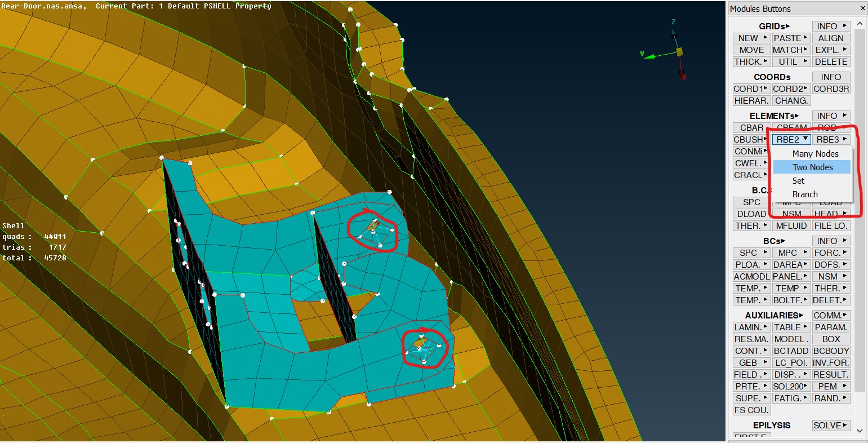Open the NEW dropdown under GRIDs
The height and width of the screenshot is (443, 868).
point(751,38)
